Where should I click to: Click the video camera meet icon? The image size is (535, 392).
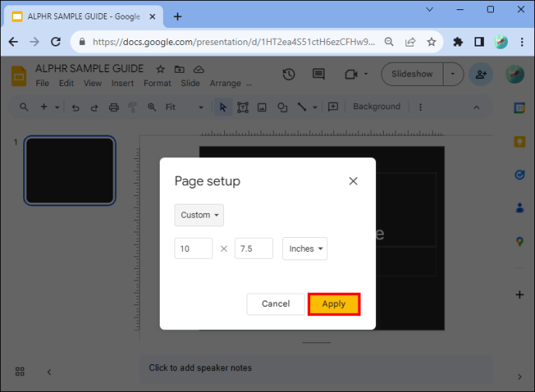351,74
